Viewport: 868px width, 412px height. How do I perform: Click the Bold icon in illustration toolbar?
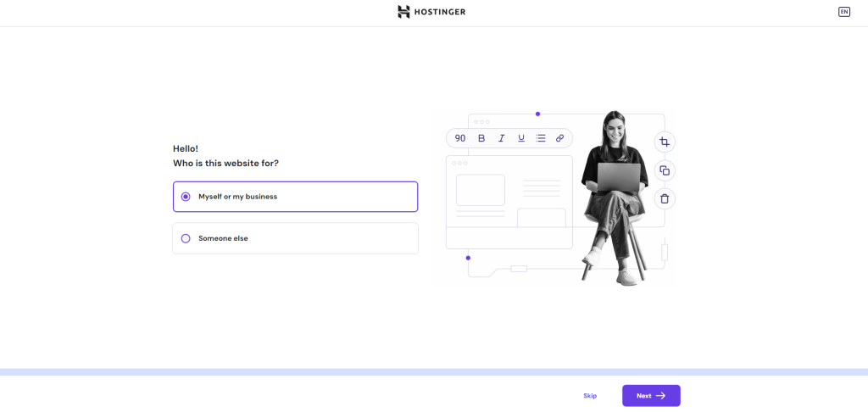click(x=481, y=138)
